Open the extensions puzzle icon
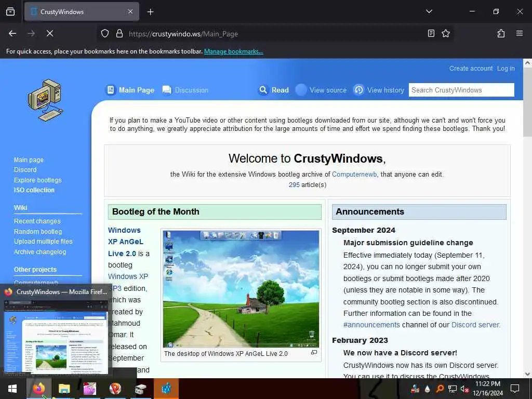532x399 pixels. click(501, 33)
